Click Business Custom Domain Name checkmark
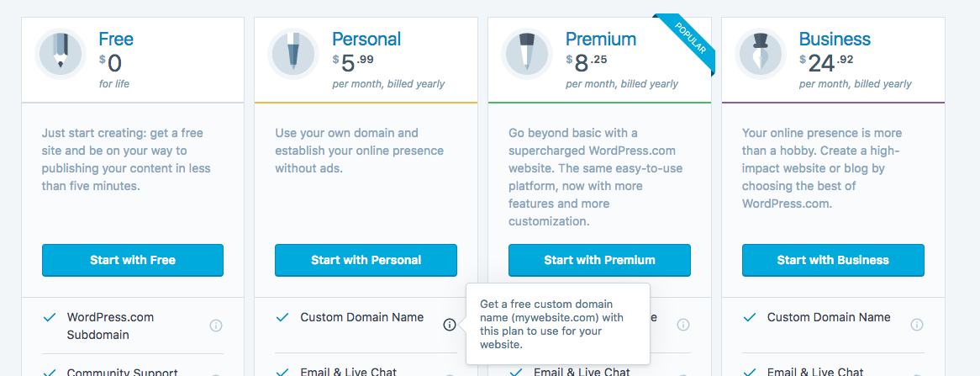The height and width of the screenshot is (376, 980). pyautogui.click(x=750, y=318)
